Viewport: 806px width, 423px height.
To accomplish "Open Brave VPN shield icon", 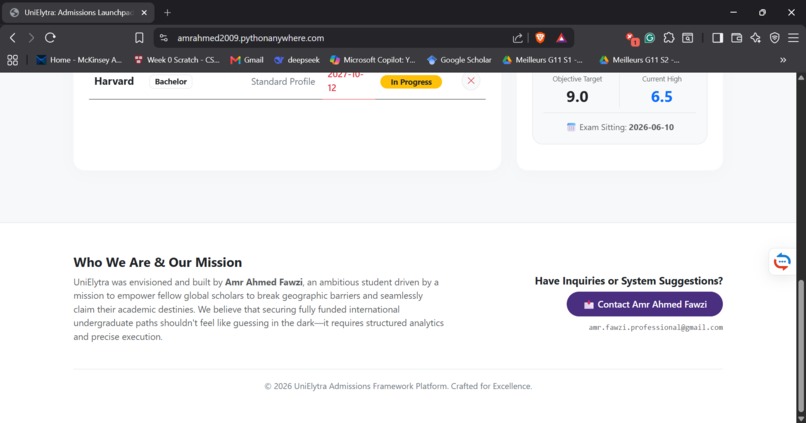I will (x=775, y=38).
